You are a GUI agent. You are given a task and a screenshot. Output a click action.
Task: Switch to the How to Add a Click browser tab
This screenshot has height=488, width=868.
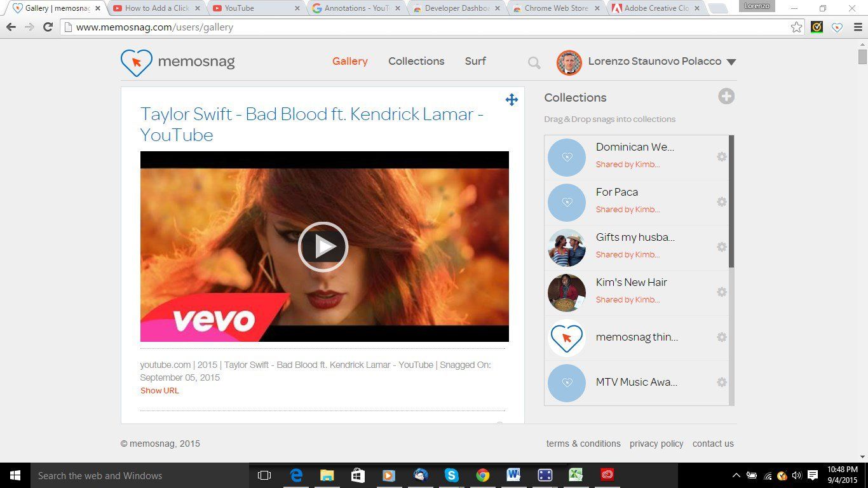[156, 8]
